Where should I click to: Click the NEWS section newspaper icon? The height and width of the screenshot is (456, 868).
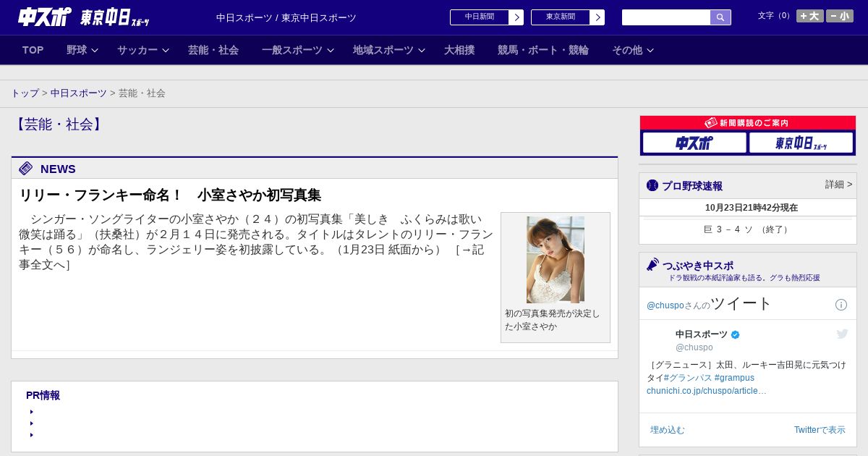pos(26,169)
